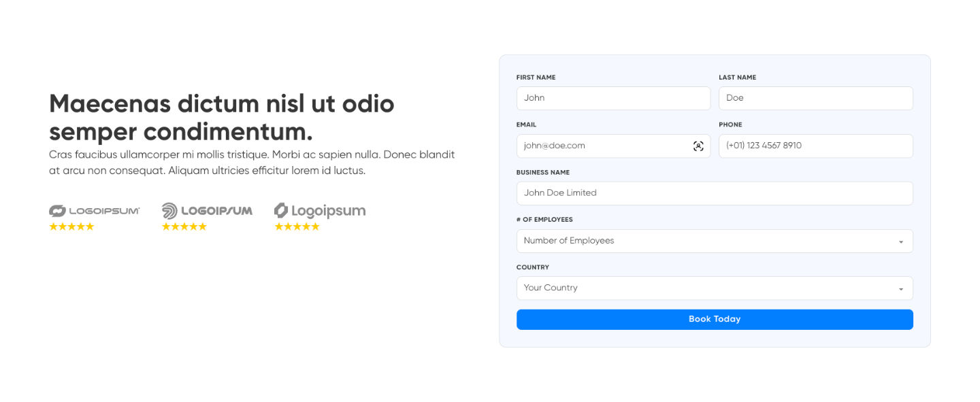The image size is (980, 402).
Task: Click the middle Logoipsum logo with spiral emblem
Action: 207,211
